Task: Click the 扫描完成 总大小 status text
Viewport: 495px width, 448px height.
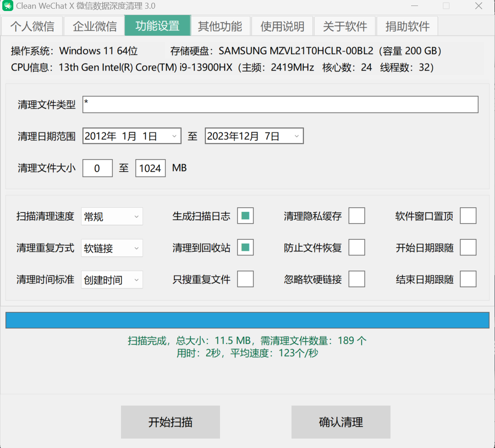Action: (x=247, y=341)
